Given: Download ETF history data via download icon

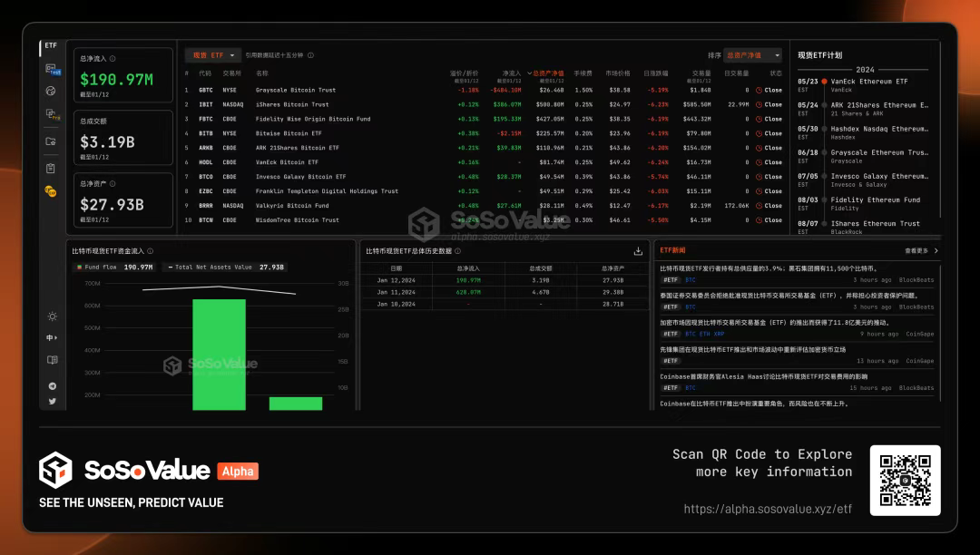Looking at the screenshot, I should (638, 251).
